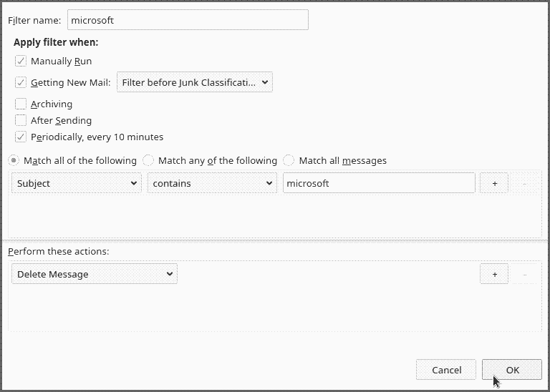This screenshot has width=550, height=392.
Task: Enable the Archiving checkbox
Action: pos(21,104)
